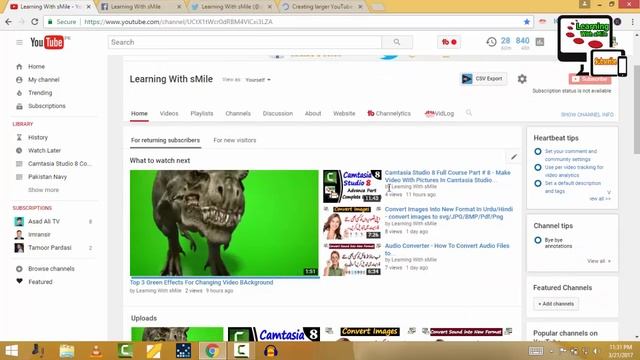Select 'Set a default description and tags' tip
Viewport: 640px width, 360px height.
point(573,187)
